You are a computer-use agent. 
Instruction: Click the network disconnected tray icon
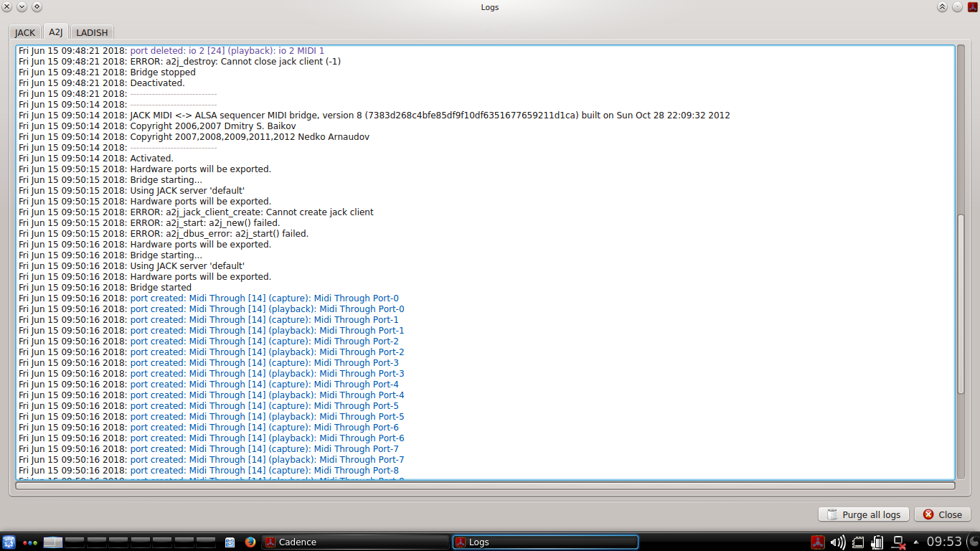tap(898, 542)
